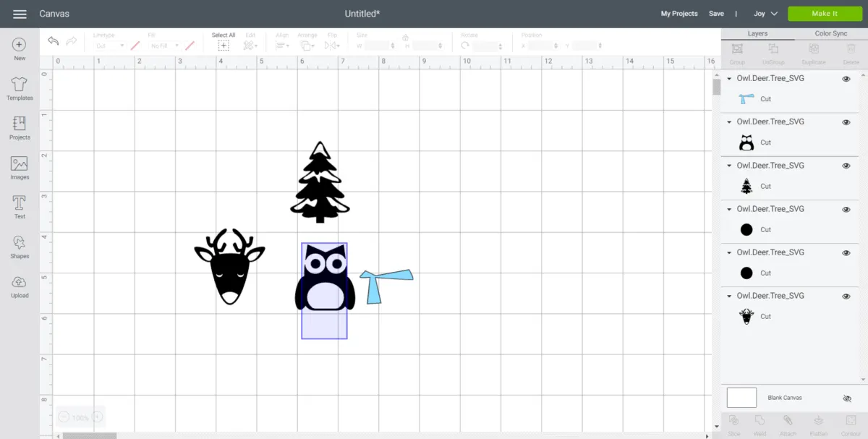The height and width of the screenshot is (439, 868).
Task: Click the Contour tool
Action: click(x=850, y=425)
